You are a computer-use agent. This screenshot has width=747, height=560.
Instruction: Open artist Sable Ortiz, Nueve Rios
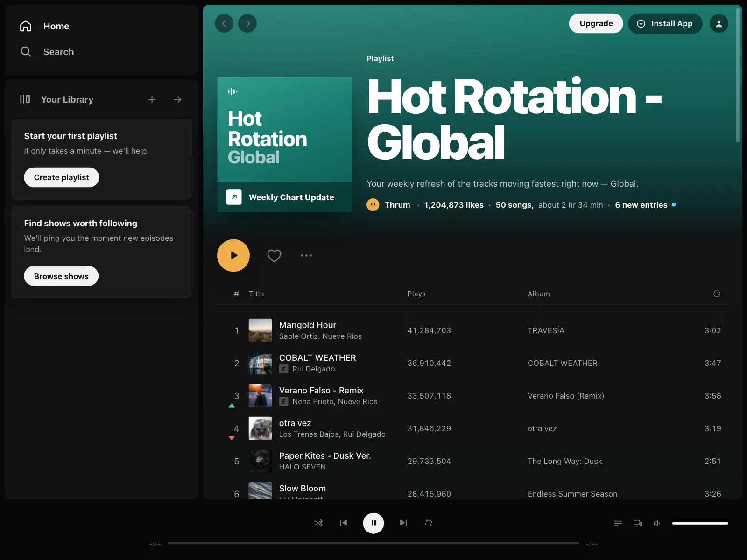(320, 336)
